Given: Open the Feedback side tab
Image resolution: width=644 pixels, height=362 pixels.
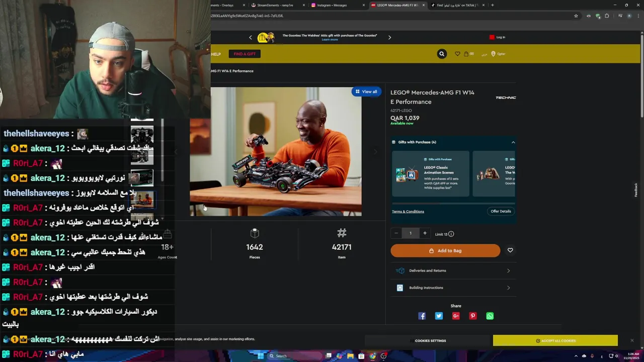Looking at the screenshot, I should click(x=636, y=190).
